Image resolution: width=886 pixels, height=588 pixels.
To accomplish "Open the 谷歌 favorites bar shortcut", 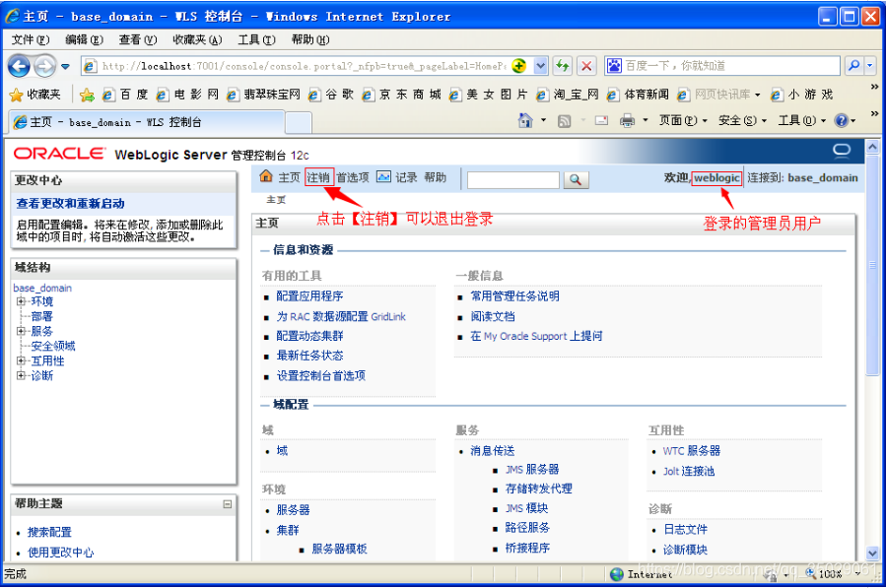I will pos(332,95).
